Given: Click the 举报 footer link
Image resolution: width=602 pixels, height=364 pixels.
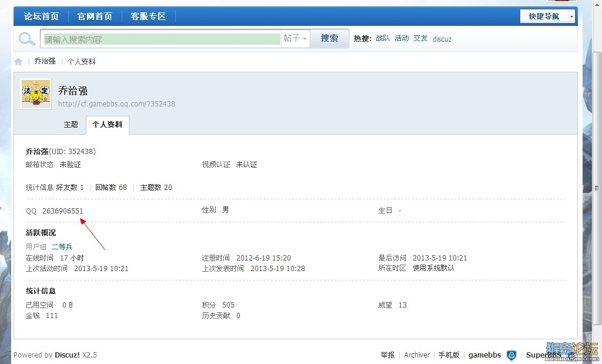Looking at the screenshot, I should (x=387, y=355).
